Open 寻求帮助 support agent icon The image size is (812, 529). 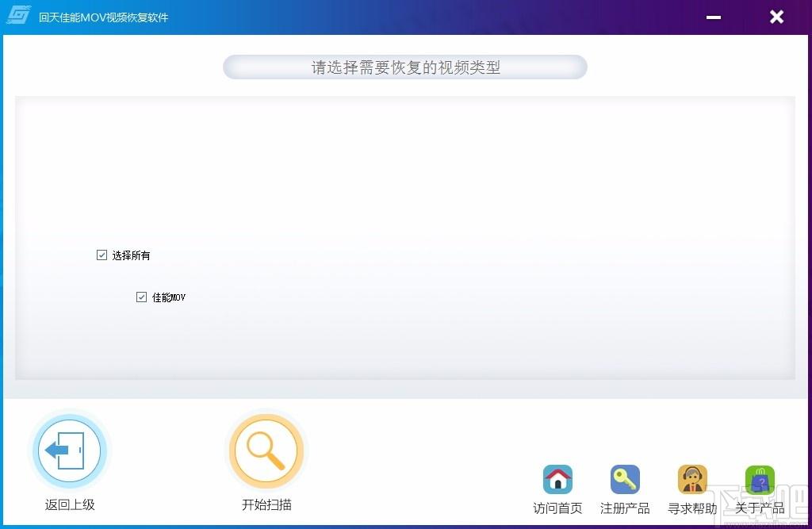(x=692, y=479)
